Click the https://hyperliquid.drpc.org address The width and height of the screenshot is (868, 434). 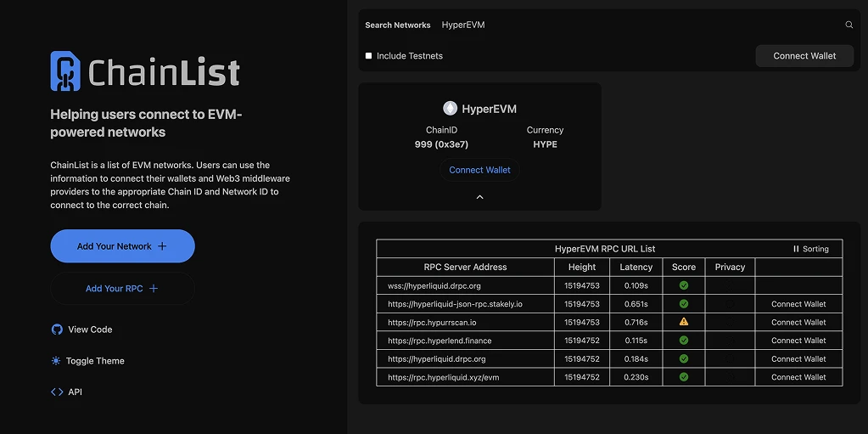click(437, 358)
